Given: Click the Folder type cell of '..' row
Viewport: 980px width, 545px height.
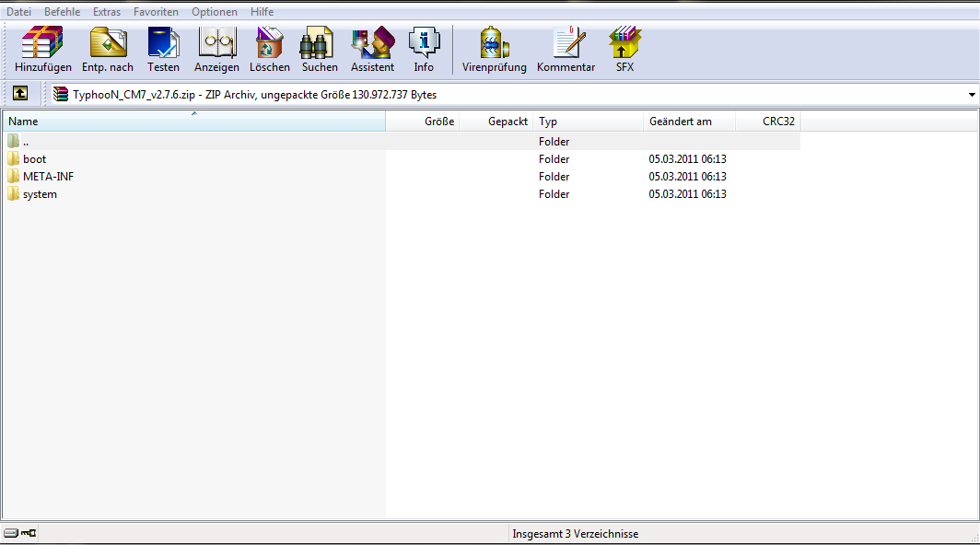Looking at the screenshot, I should coord(554,141).
